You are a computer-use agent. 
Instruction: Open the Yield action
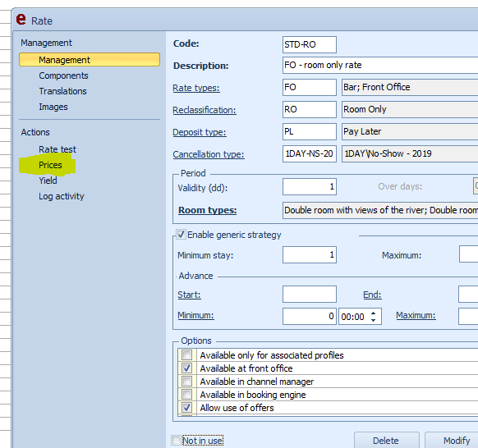coord(48,181)
